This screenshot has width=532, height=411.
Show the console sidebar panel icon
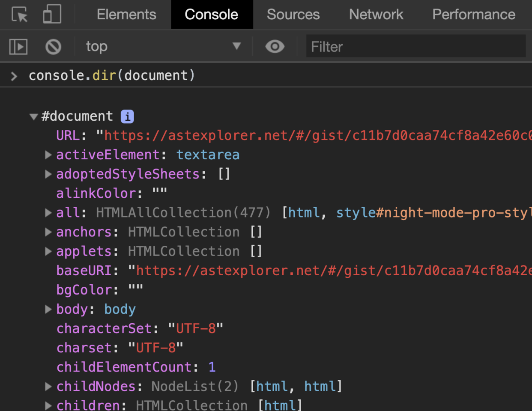coord(18,46)
